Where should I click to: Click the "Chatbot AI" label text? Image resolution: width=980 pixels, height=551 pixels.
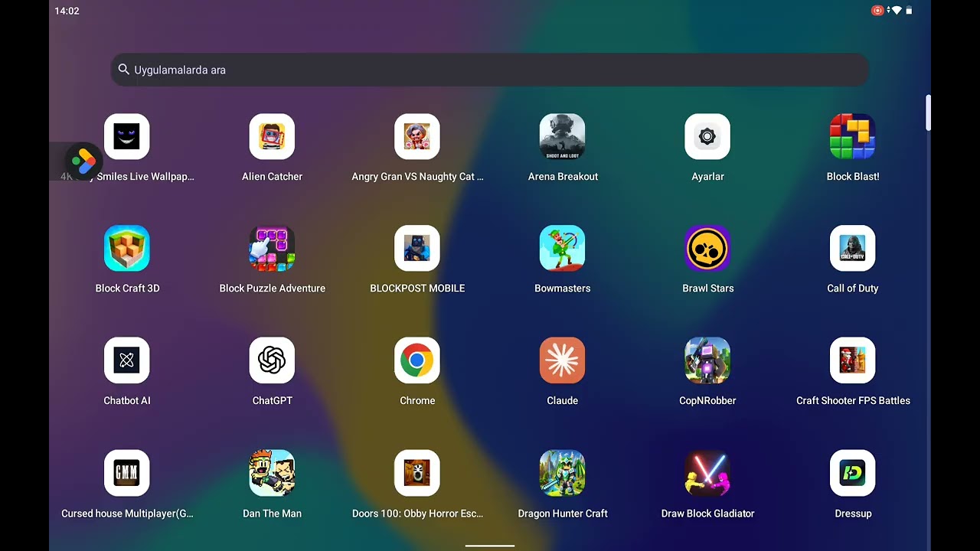pos(127,401)
